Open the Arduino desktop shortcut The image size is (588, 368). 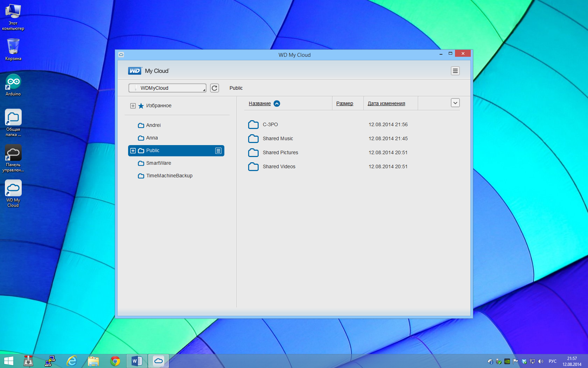13,85
